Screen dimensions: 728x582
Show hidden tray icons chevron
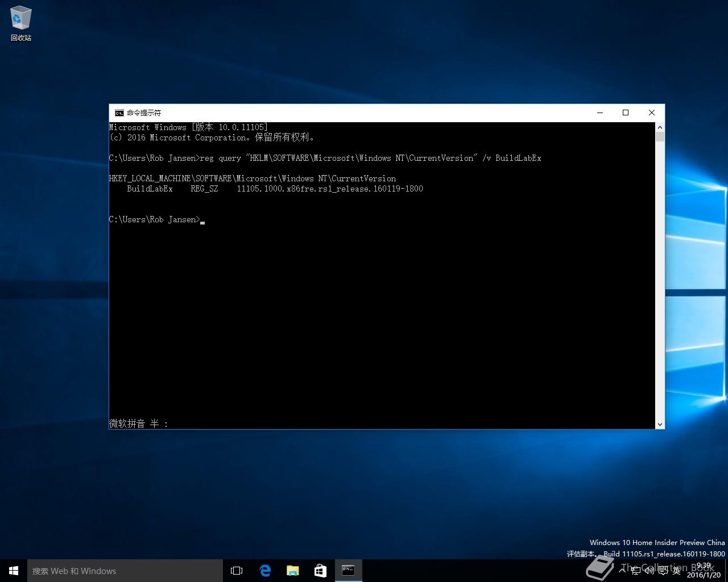click(x=622, y=570)
